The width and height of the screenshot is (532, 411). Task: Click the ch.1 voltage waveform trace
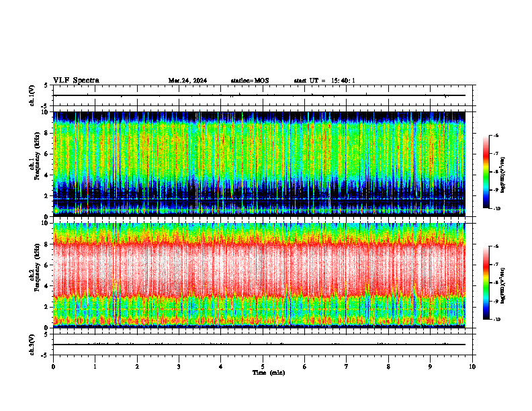pyautogui.click(x=259, y=95)
